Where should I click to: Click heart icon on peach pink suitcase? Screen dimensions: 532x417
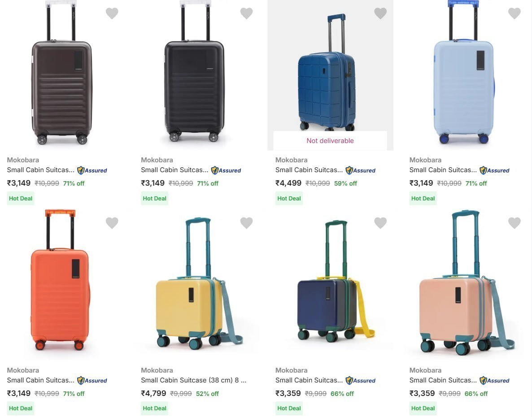pos(514,223)
